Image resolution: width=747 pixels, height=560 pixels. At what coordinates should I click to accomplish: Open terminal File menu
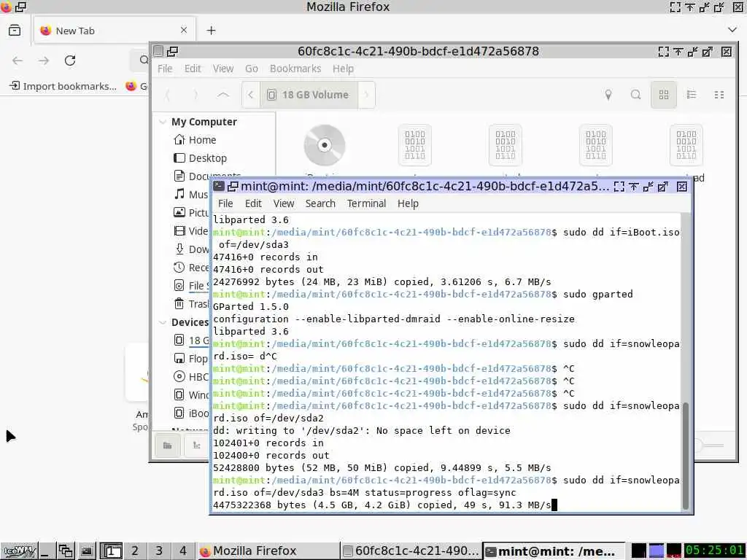tap(225, 203)
